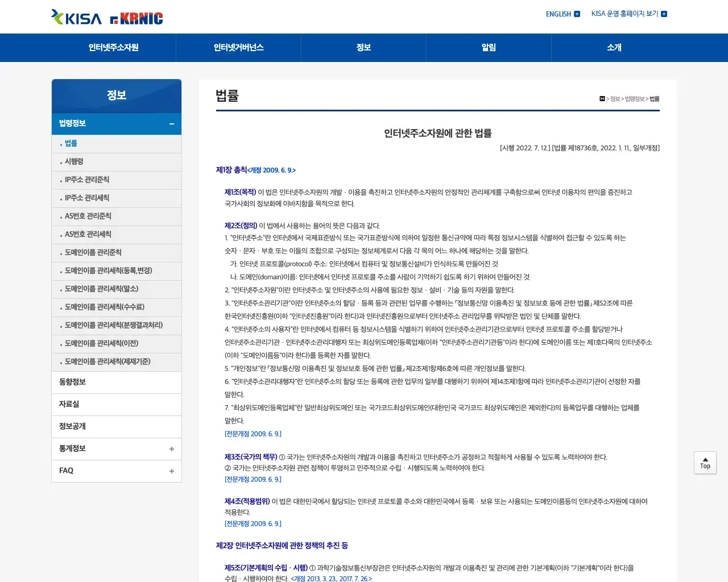Click 제2장 인터넷주소자원에 관한 정책의 추진 등 heading
This screenshot has height=582, width=728.
(282, 546)
